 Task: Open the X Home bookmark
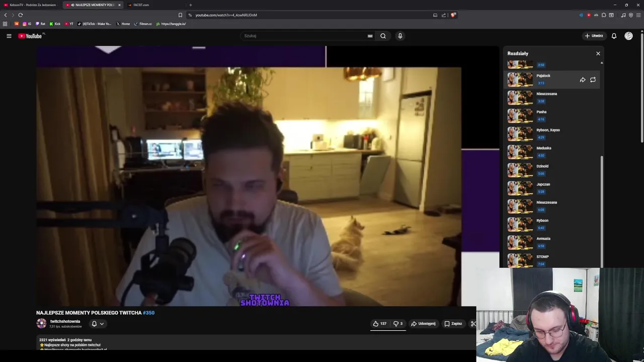(x=123, y=24)
